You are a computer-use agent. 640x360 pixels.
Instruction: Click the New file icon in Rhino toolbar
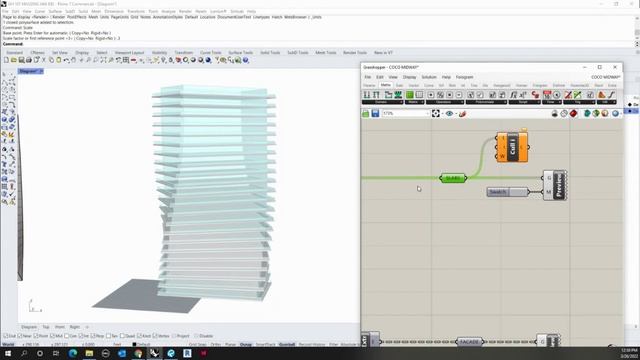[x=6, y=60]
